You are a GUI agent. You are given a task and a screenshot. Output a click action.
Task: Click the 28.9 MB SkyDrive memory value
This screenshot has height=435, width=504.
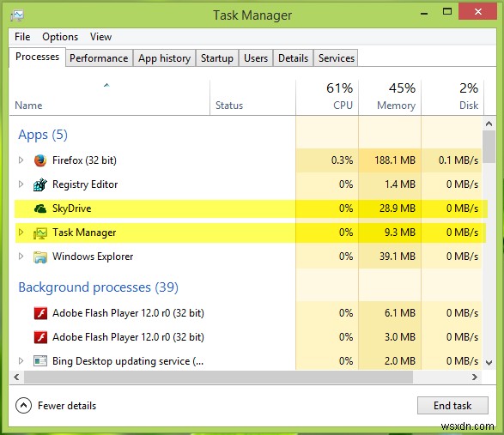pos(398,208)
